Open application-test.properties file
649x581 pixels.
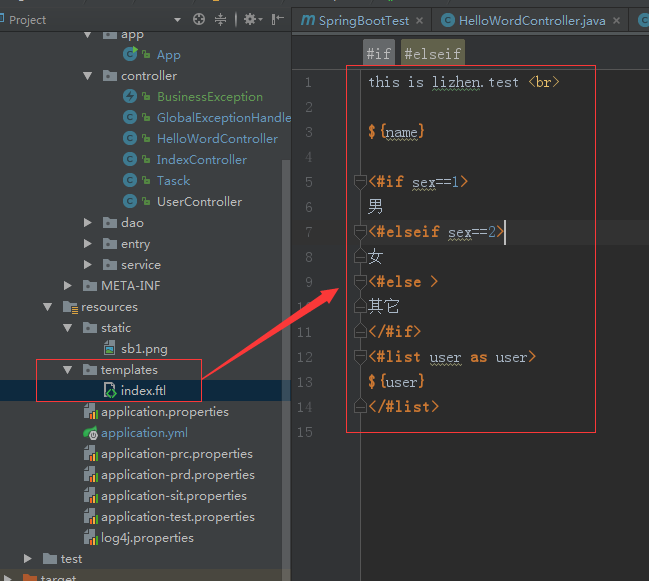click(178, 517)
